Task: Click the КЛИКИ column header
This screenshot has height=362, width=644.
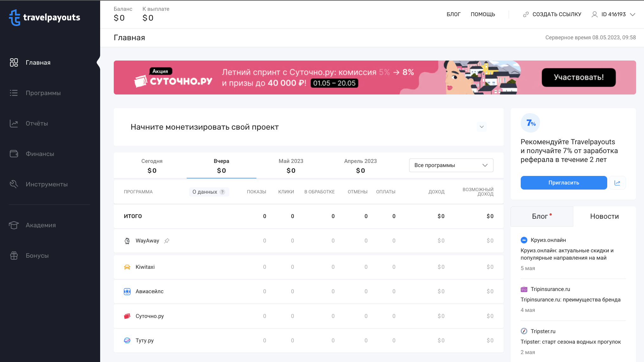Action: click(x=286, y=192)
